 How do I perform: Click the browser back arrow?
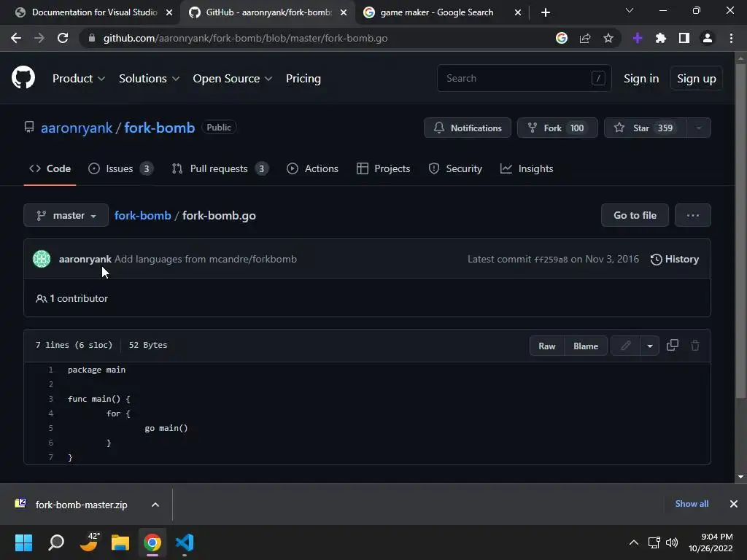click(x=16, y=38)
